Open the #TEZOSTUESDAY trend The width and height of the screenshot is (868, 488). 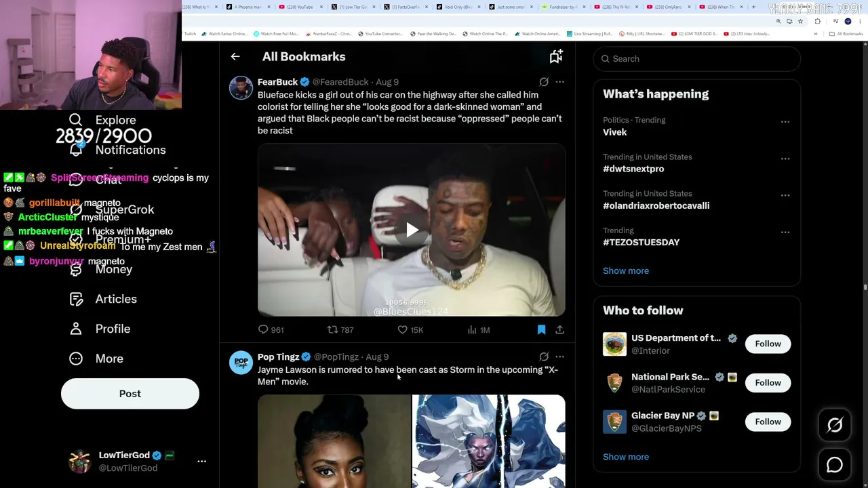641,242
